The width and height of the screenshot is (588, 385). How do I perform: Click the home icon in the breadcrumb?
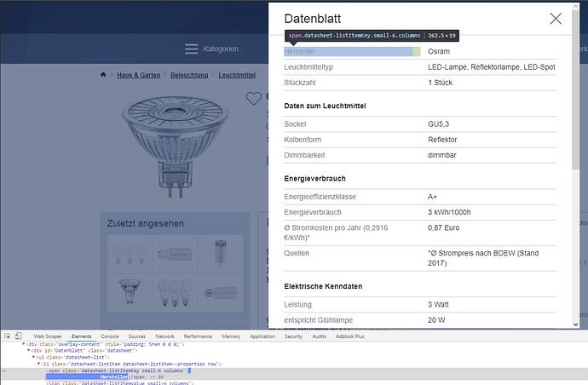(x=103, y=76)
